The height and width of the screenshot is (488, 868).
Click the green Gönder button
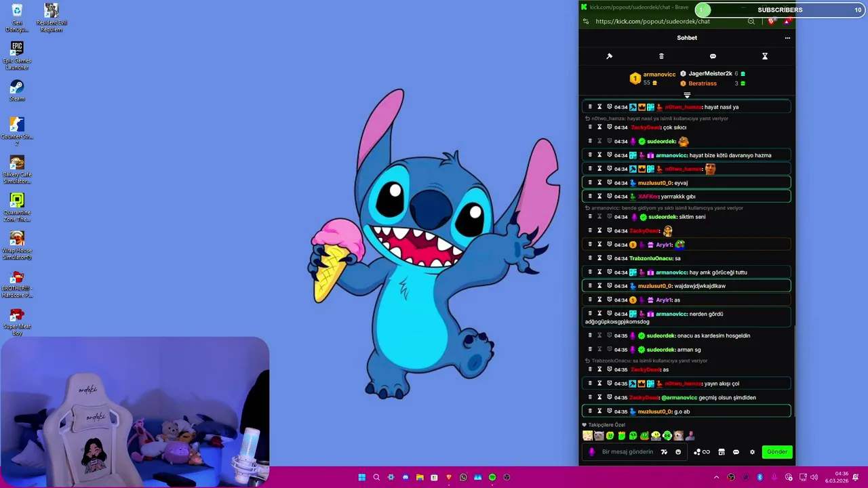(x=777, y=452)
